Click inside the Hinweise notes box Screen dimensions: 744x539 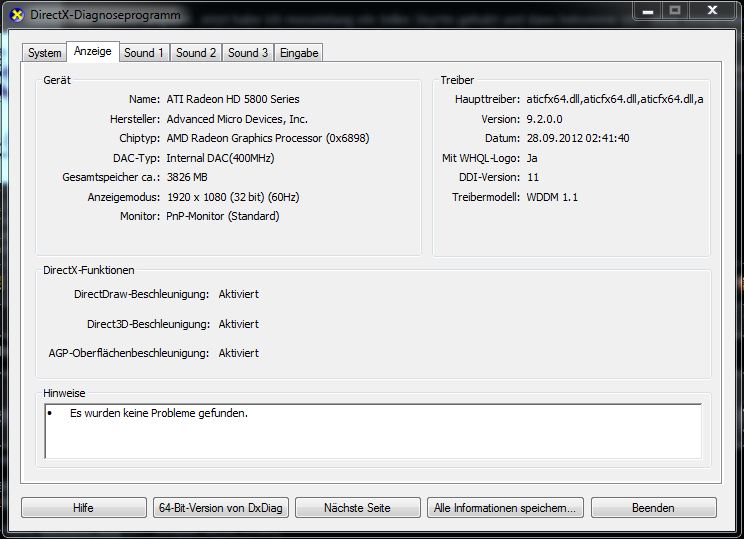point(373,431)
